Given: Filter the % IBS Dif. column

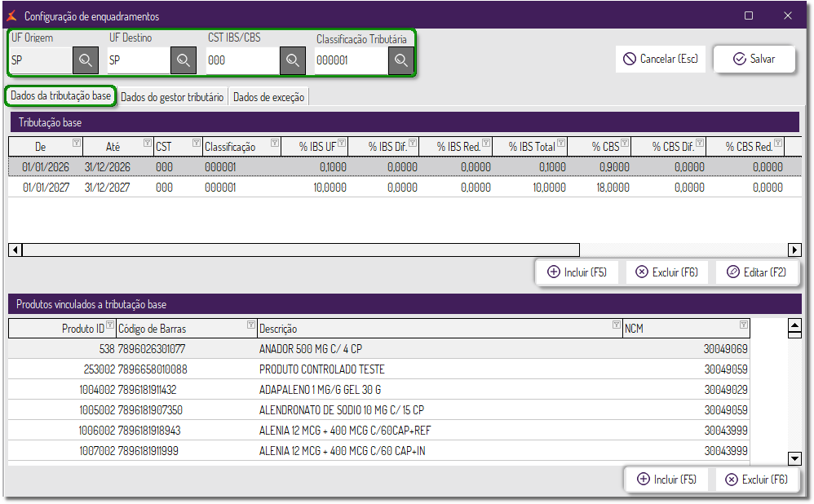Looking at the screenshot, I should (x=413, y=143).
